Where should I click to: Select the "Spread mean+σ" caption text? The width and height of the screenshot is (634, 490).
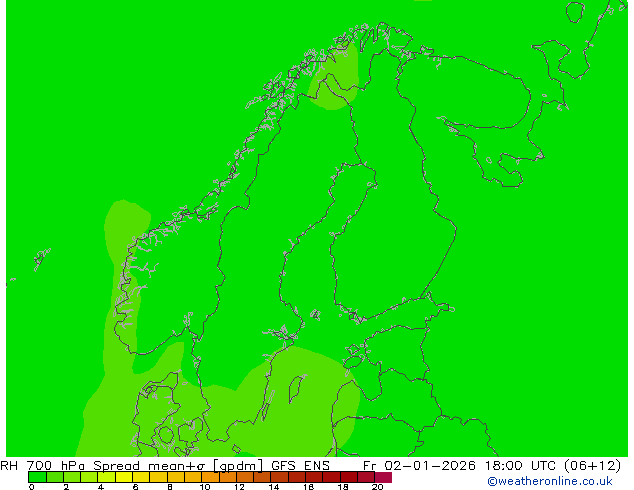(x=149, y=466)
